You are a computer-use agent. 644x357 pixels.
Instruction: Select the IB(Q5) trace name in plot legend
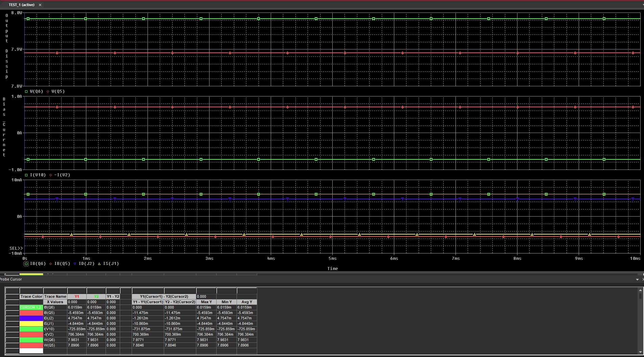62,264
